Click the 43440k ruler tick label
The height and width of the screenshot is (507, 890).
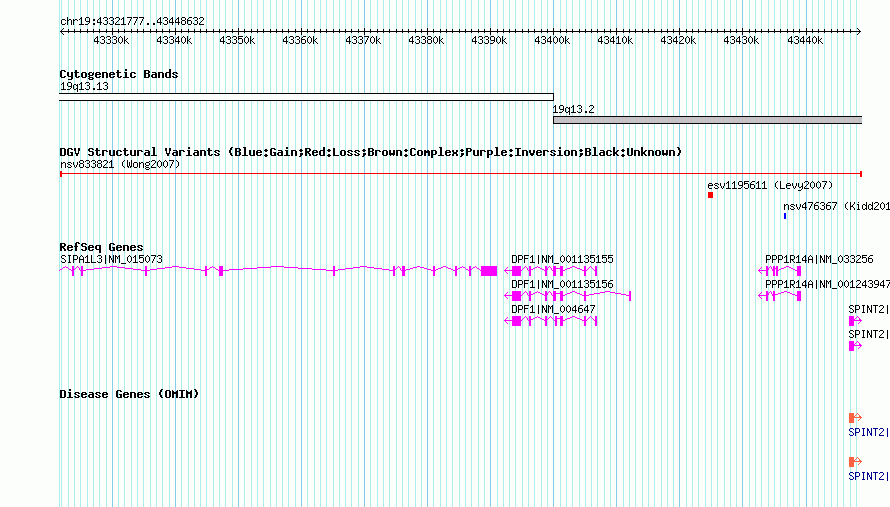[805, 40]
